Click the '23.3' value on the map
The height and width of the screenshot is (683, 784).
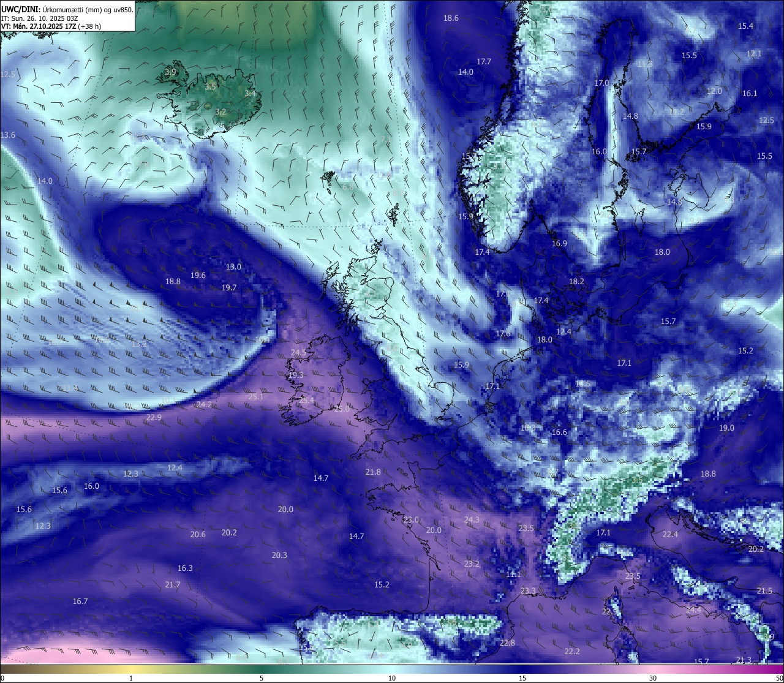528,591
